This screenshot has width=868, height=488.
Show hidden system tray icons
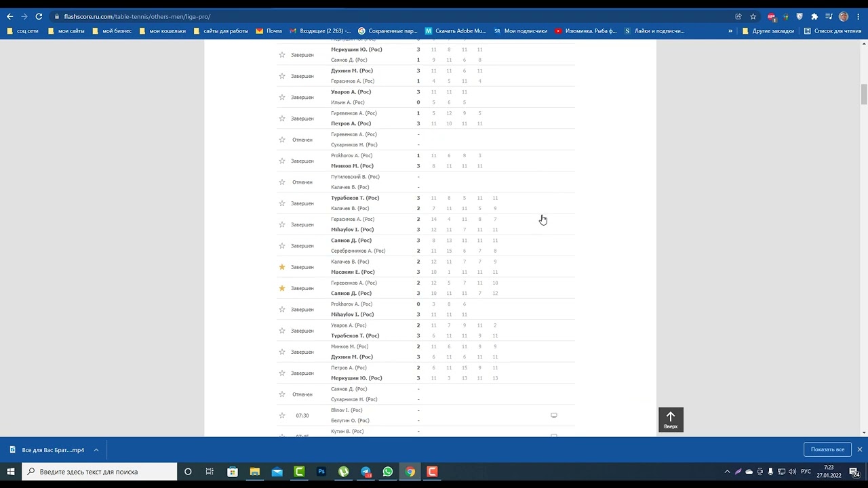click(x=727, y=472)
